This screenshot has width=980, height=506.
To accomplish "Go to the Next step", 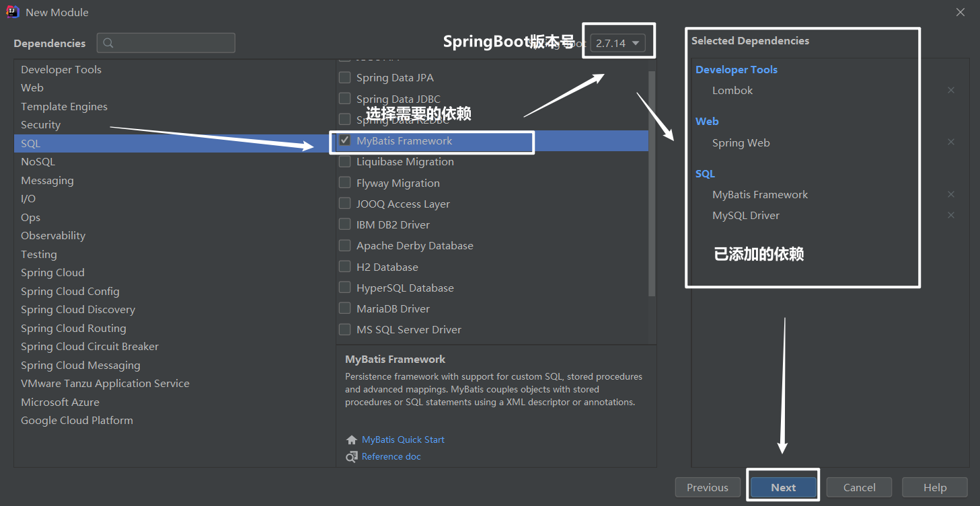I will (x=784, y=487).
